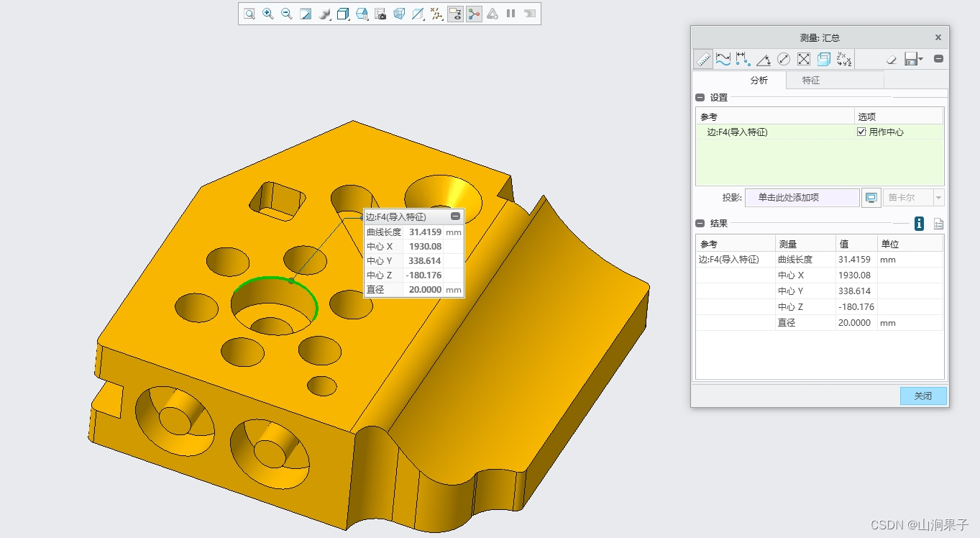This screenshot has width=980, height=538.
Task: Click the 关闭 button
Action: click(x=922, y=396)
